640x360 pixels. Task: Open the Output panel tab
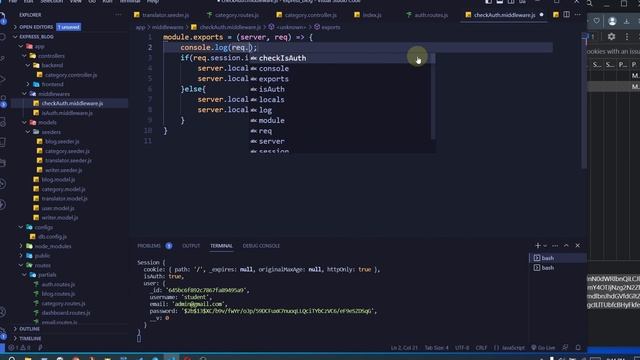point(191,246)
